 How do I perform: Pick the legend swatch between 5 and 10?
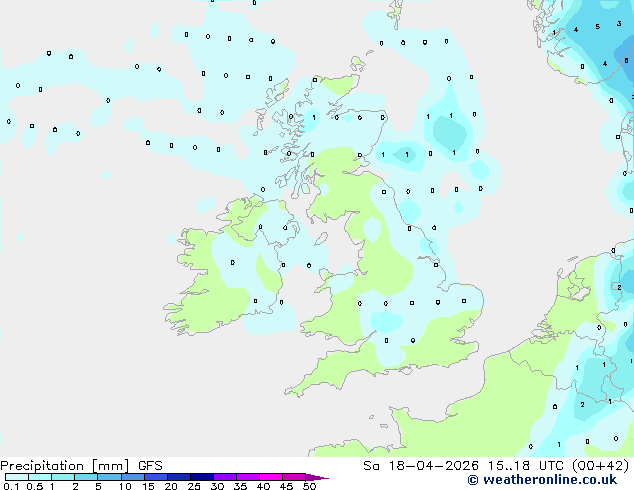[110, 477]
